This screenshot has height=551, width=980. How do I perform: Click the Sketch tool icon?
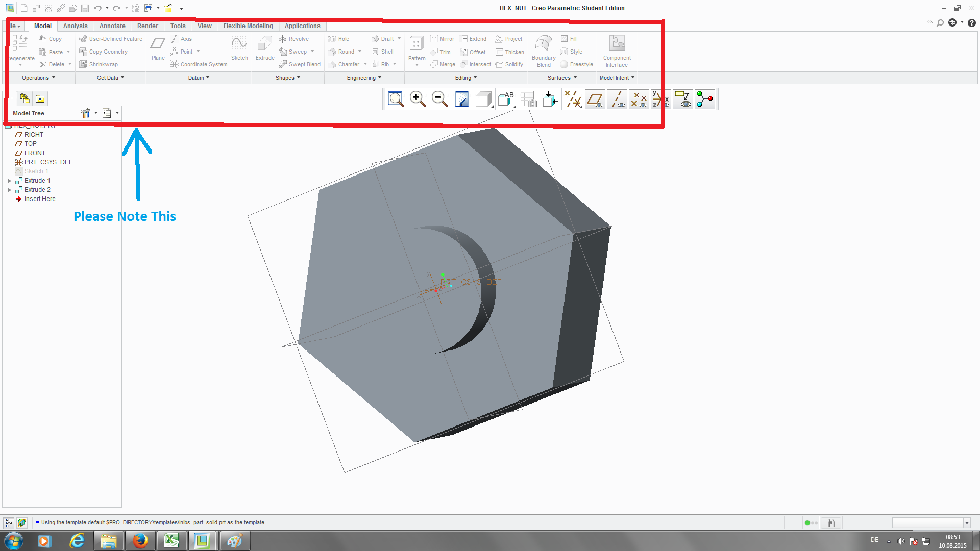pos(239,48)
